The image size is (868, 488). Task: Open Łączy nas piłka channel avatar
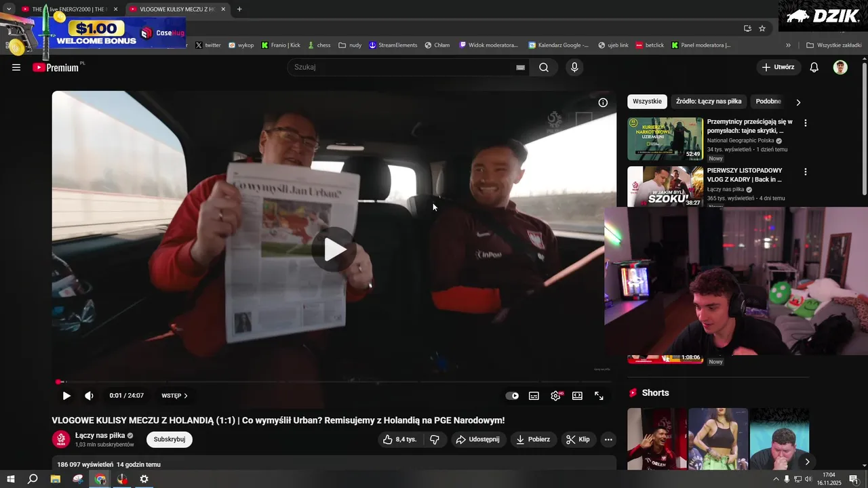point(61,439)
